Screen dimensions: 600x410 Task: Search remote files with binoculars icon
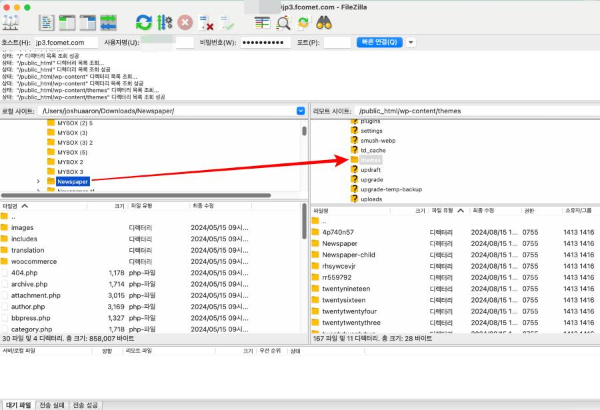pos(324,23)
